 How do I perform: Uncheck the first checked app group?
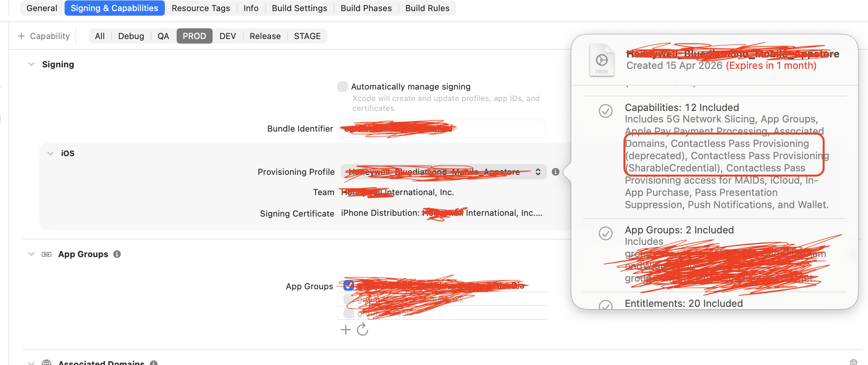pyautogui.click(x=348, y=285)
